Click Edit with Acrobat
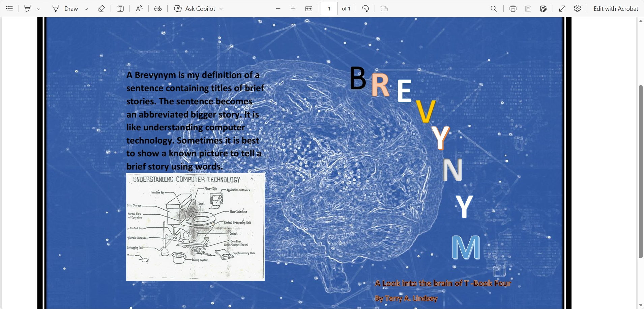 point(616,8)
